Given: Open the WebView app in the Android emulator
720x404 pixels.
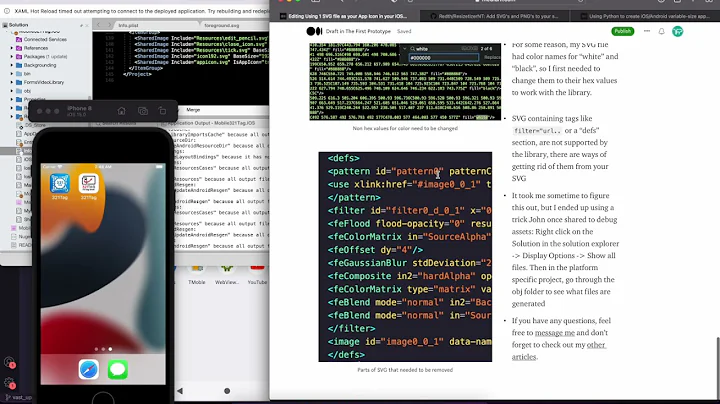Looking at the screenshot, I should point(227,275).
